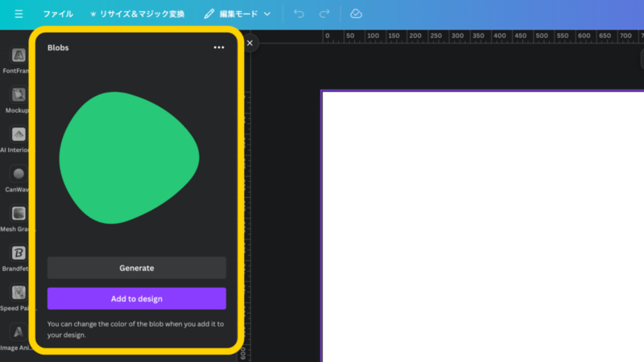The image size is (644, 362).
Task: Open リサイズ＆マジック変換 menu
Action: [x=137, y=14]
